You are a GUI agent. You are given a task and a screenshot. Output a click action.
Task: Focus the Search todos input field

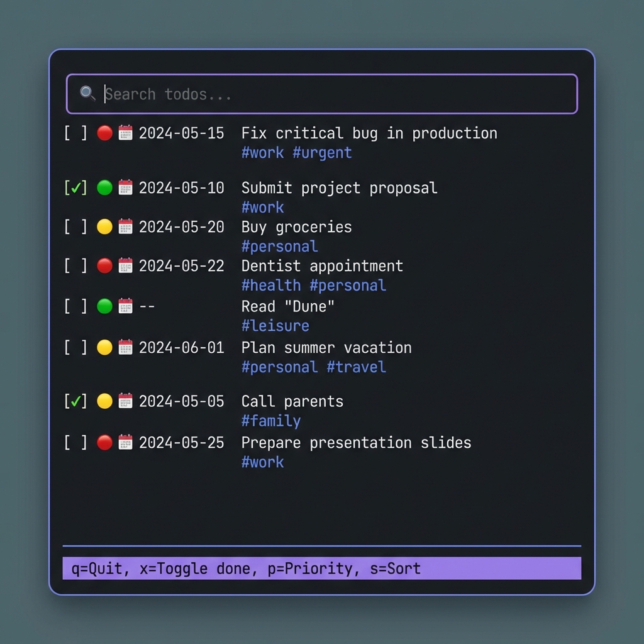[x=321, y=94]
